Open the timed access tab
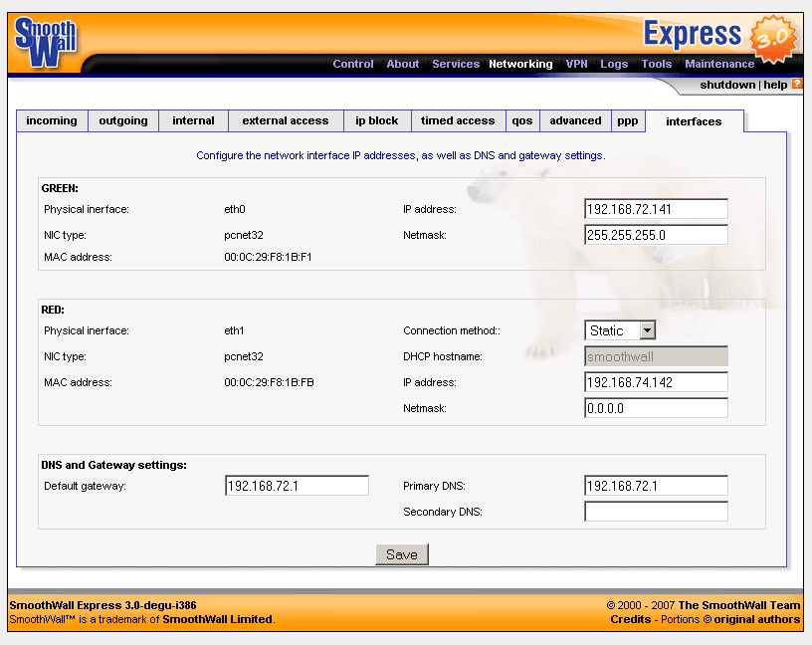The image size is (812, 645). (458, 120)
